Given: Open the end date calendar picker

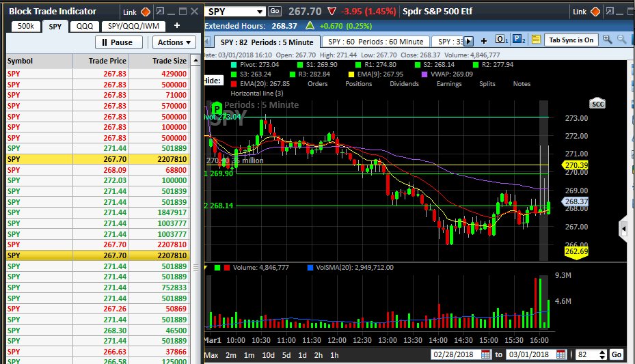Looking at the screenshot, I should [561, 354].
